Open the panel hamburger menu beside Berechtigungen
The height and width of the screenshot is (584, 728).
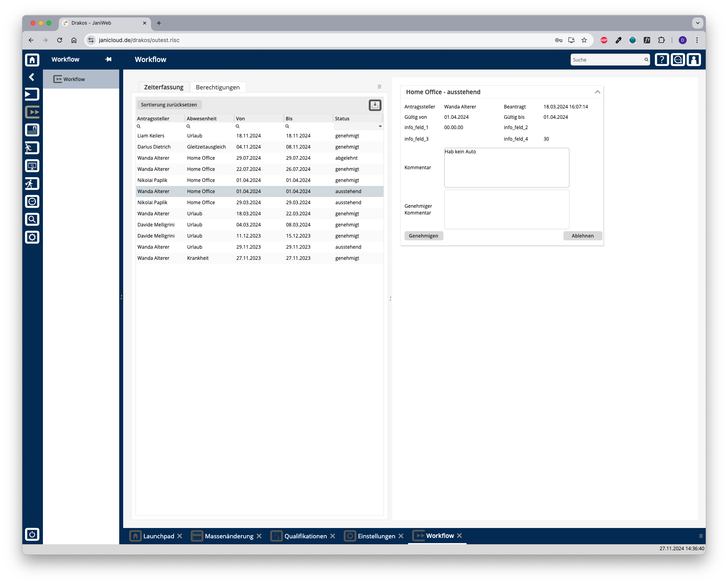point(379,87)
